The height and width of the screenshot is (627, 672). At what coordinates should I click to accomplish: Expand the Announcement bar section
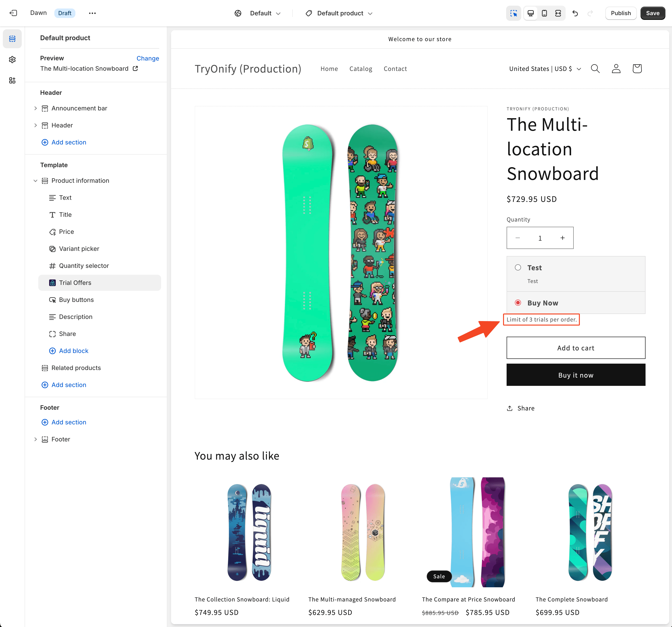[35, 108]
